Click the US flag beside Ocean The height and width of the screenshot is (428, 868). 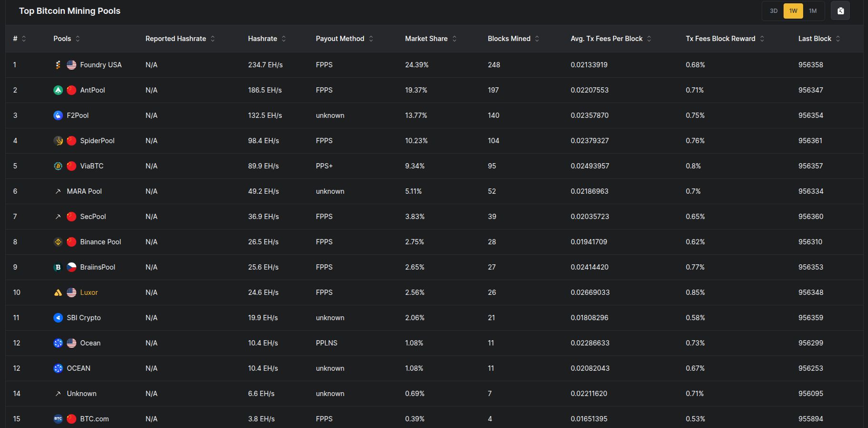coord(72,343)
